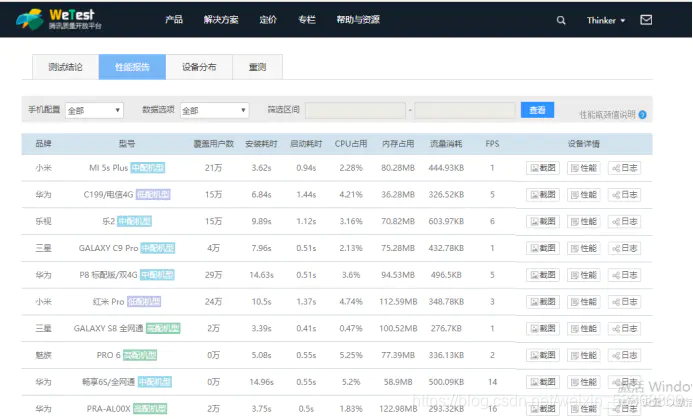The height and width of the screenshot is (419, 693).
Task: Open the 产品 menu
Action: click(x=174, y=19)
